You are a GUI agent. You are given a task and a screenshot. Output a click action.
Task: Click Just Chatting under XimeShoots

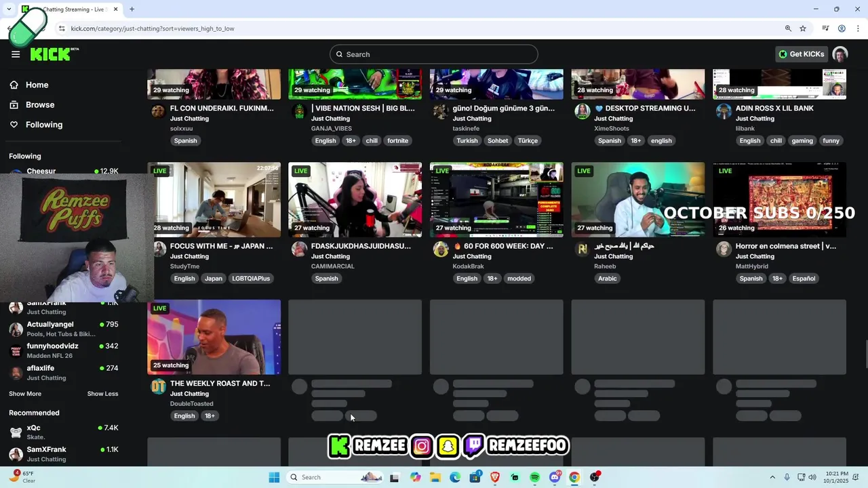pos(614,119)
